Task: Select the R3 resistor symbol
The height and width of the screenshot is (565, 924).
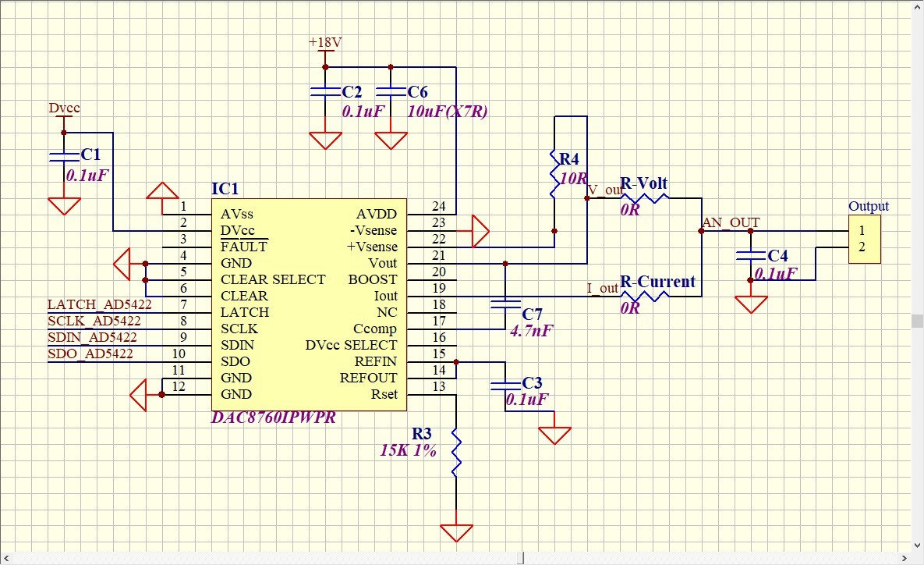Action: point(456,453)
